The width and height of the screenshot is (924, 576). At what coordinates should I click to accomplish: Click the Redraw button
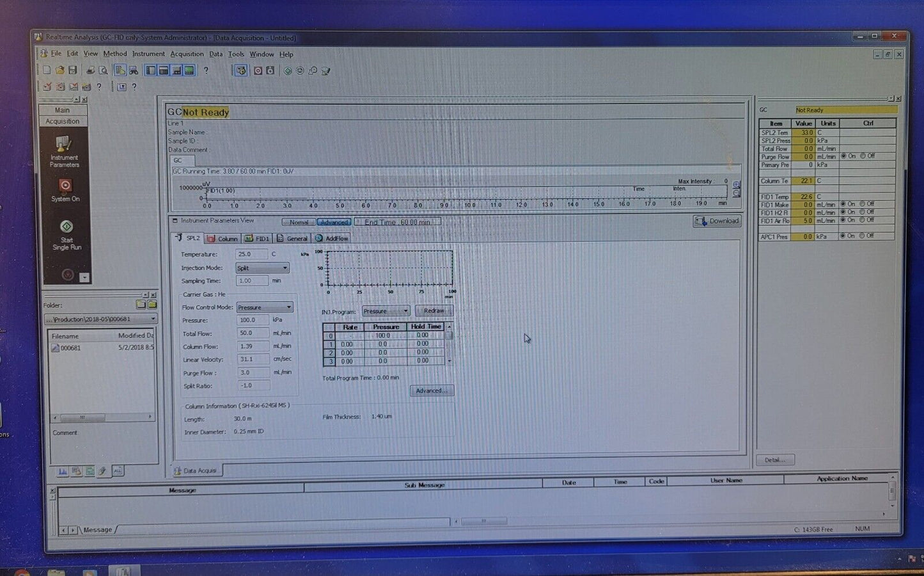coord(434,311)
